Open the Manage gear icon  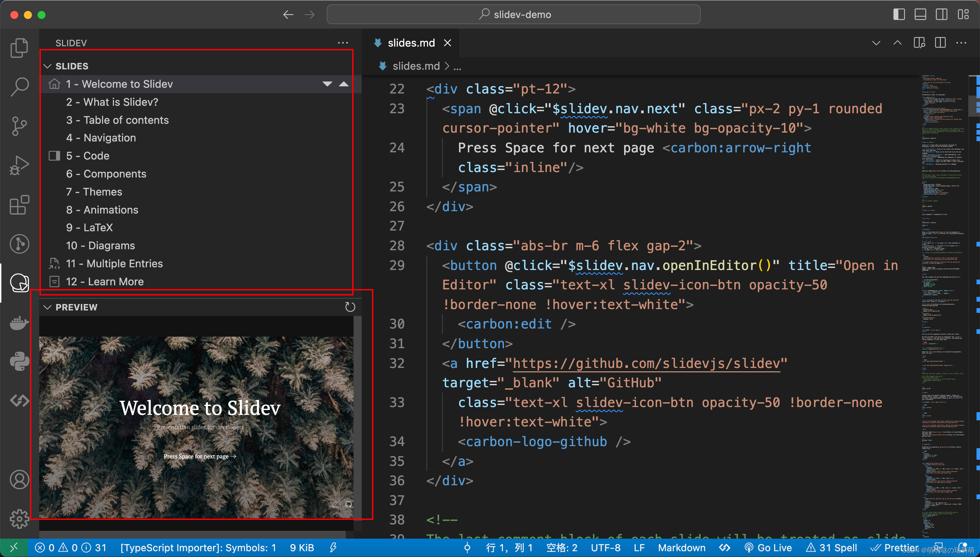click(x=19, y=519)
